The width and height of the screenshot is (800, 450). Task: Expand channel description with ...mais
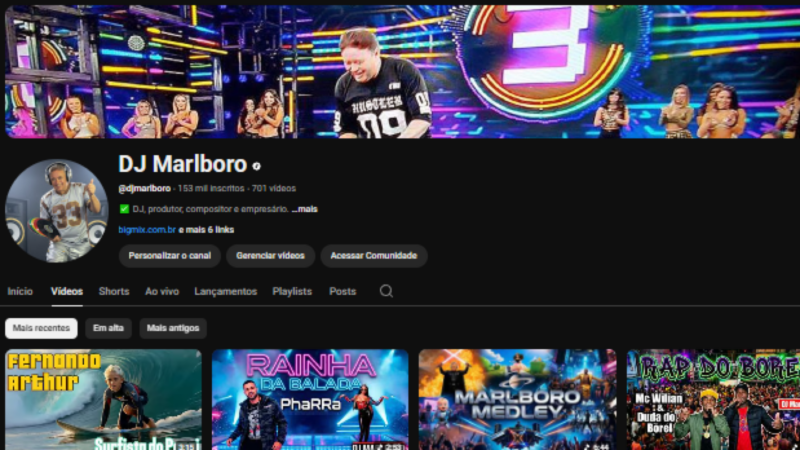(305, 209)
